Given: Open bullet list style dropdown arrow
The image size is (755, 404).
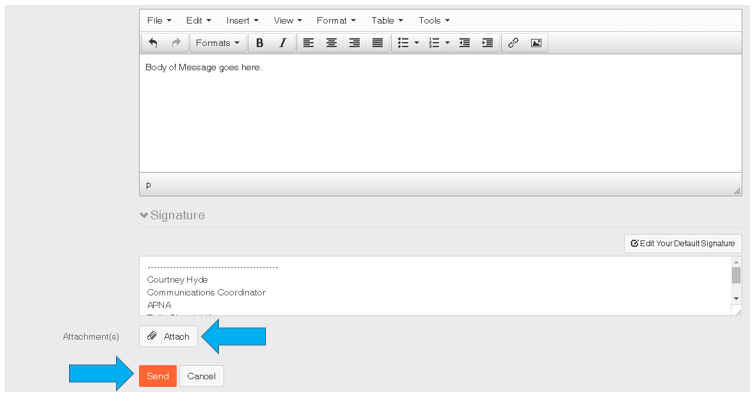Looking at the screenshot, I should pos(417,43).
